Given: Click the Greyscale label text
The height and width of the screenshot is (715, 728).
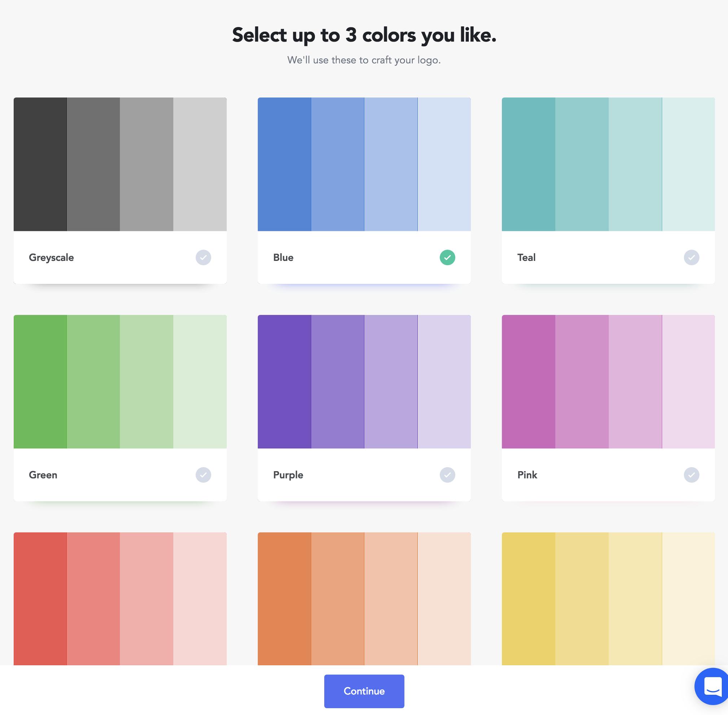Looking at the screenshot, I should pos(52,258).
